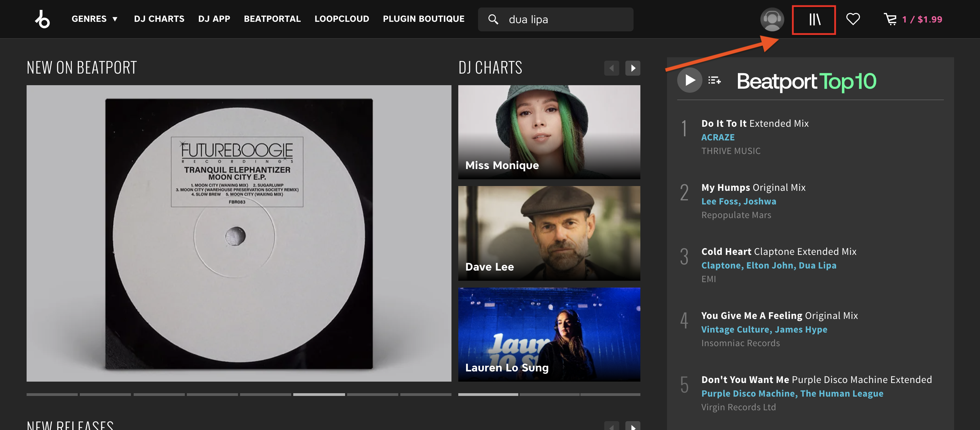The image size is (980, 430).
Task: Select third DJ Charts page indicator
Action: point(610,395)
